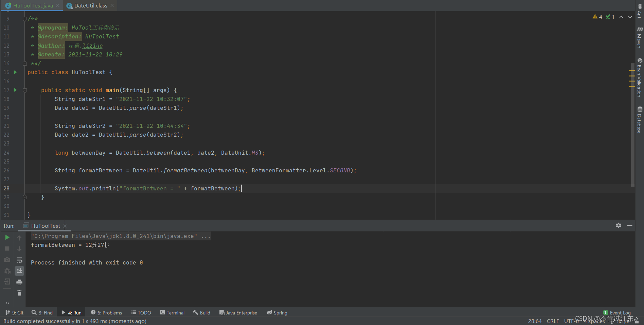Open Java Enterprise tool window

238,313
